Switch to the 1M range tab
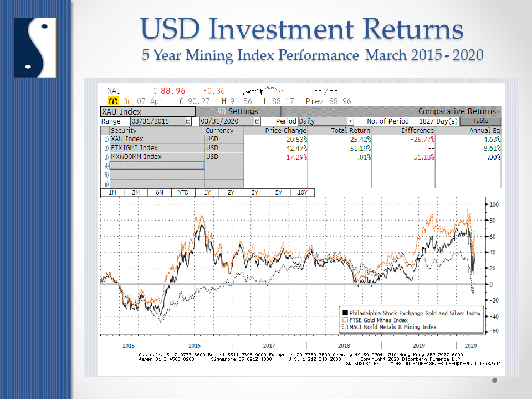Image resolution: width=532 pixels, height=399 pixels. [112, 192]
